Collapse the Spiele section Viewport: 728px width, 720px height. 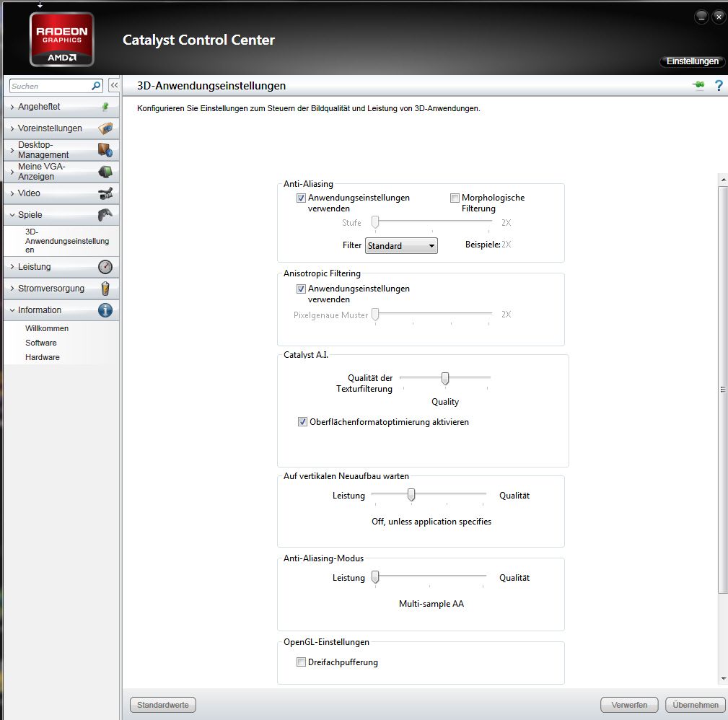[x=12, y=215]
